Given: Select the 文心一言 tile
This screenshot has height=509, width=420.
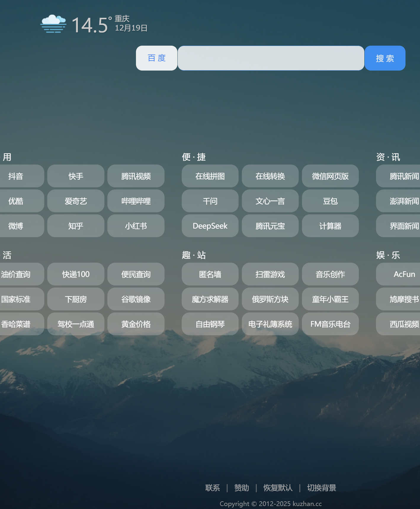Looking at the screenshot, I should click(x=270, y=201).
